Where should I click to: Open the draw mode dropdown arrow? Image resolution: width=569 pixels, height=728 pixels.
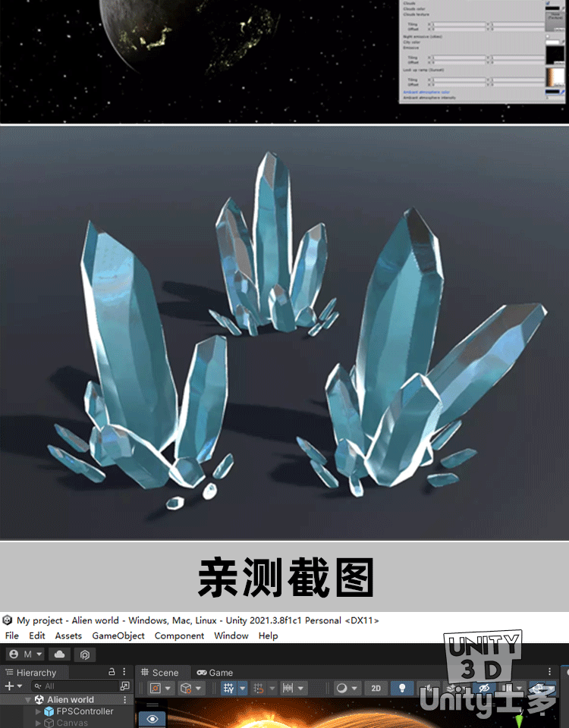pyautogui.click(x=354, y=688)
